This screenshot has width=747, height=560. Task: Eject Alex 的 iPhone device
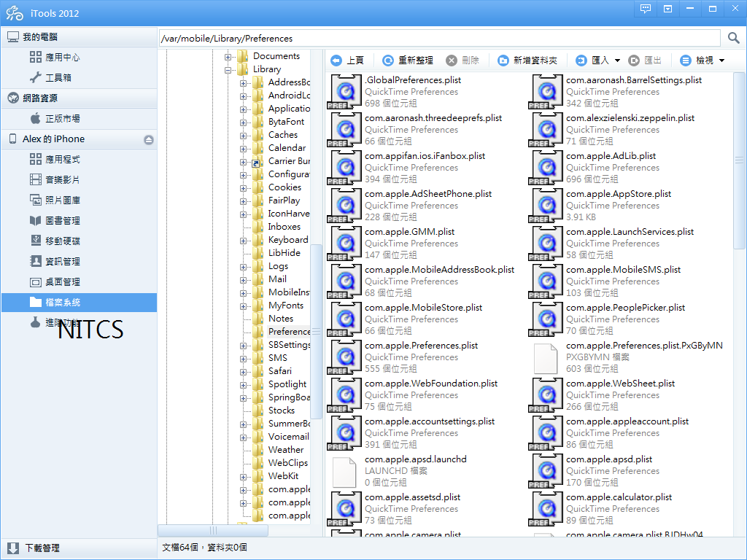[x=149, y=140]
